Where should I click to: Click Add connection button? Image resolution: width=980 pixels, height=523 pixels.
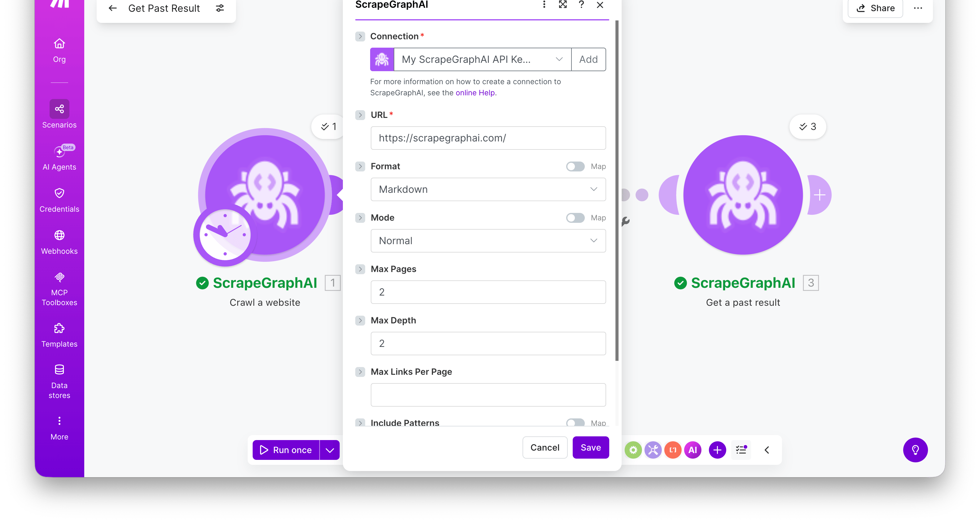point(588,59)
